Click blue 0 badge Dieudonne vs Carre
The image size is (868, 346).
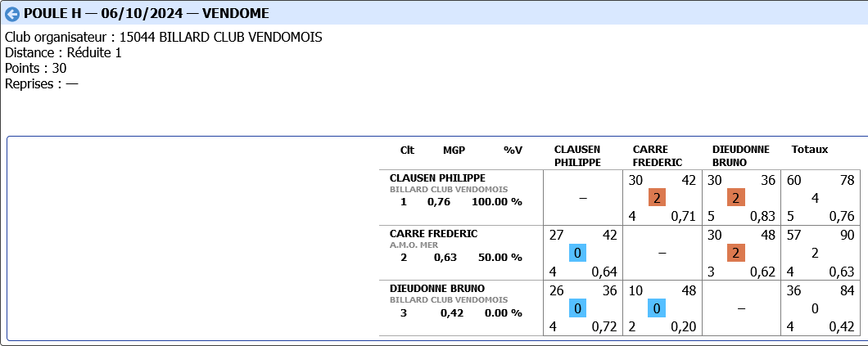click(x=657, y=308)
